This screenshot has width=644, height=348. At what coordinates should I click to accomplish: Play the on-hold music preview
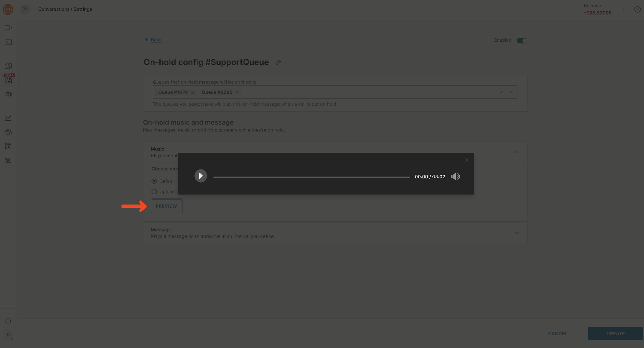pos(200,176)
